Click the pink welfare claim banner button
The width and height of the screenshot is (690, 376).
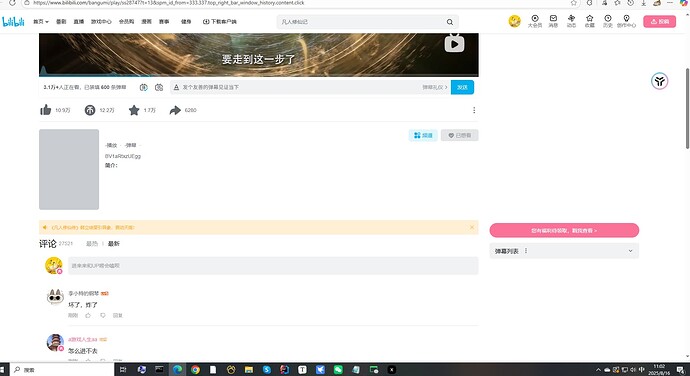click(564, 230)
